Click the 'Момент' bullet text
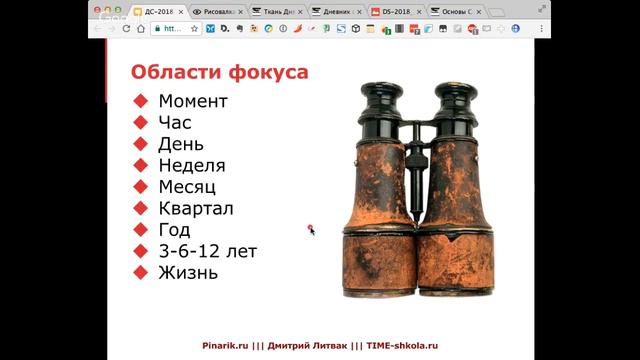640x360 pixels. 193,101
